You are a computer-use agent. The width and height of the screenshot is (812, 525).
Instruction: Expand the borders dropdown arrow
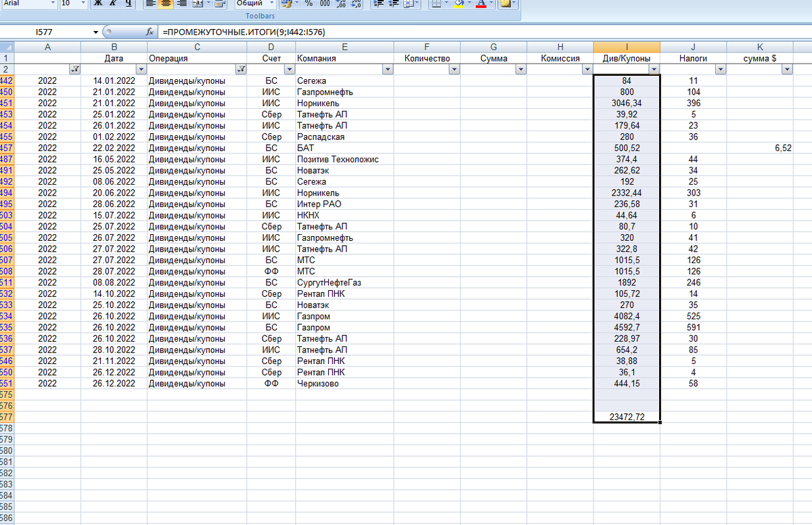click(x=446, y=3)
